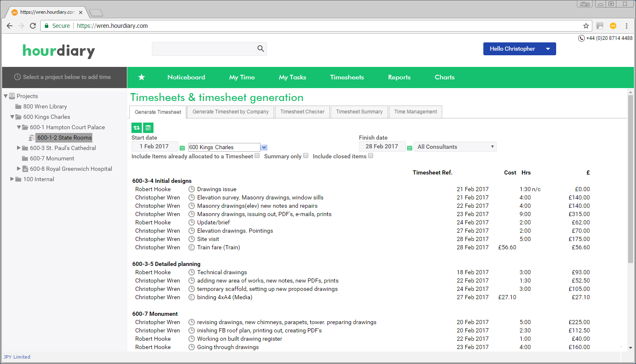
Task: Open the Hello Christopher account menu
Action: tap(519, 49)
